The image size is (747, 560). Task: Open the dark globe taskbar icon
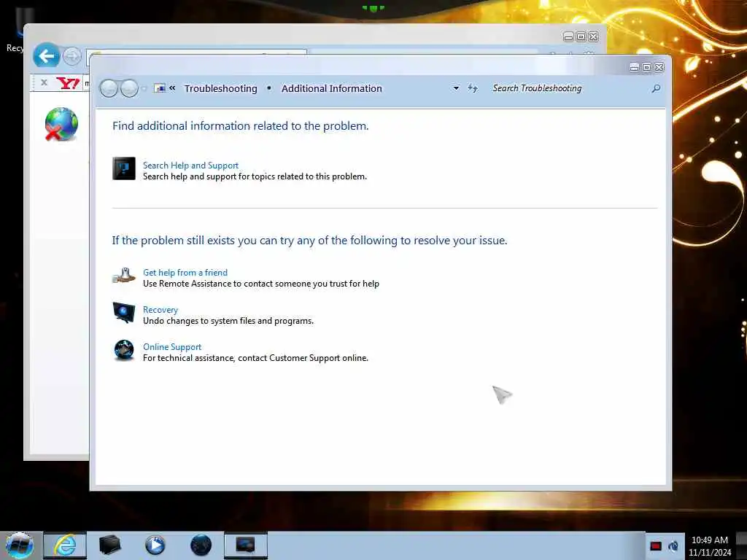(x=201, y=545)
